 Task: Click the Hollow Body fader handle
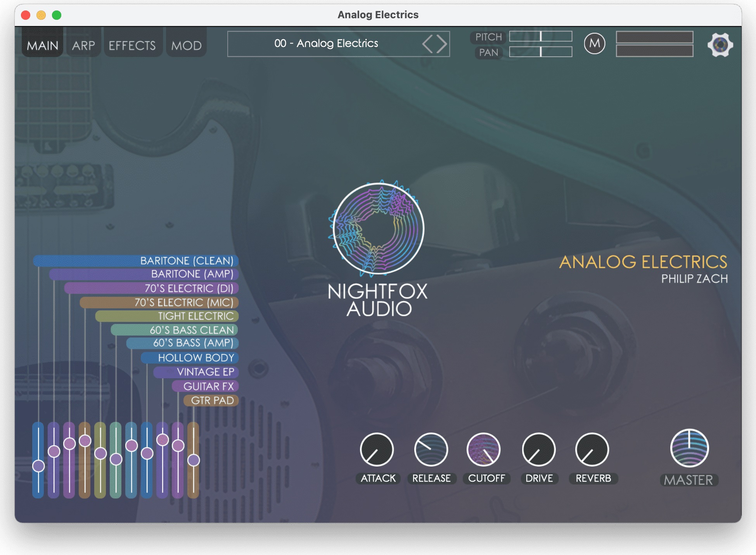pyautogui.click(x=147, y=453)
